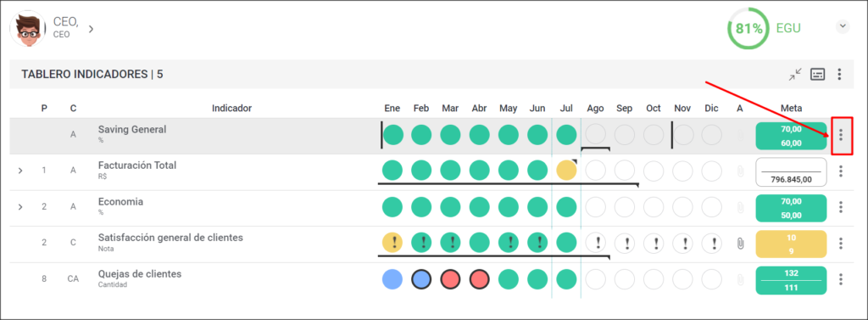Select the blue January circle for Quejas de clientes
Screen dimensions: 868x320
pyautogui.click(x=392, y=279)
